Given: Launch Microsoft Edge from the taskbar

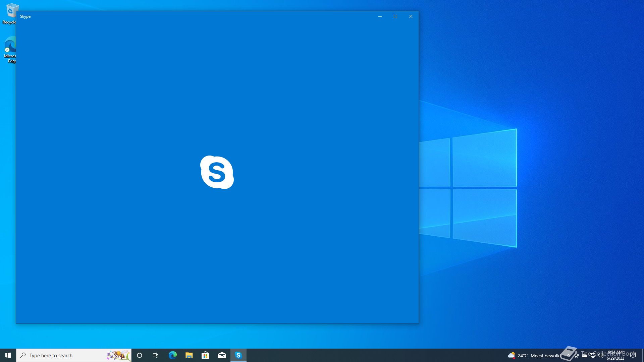Looking at the screenshot, I should (172, 355).
